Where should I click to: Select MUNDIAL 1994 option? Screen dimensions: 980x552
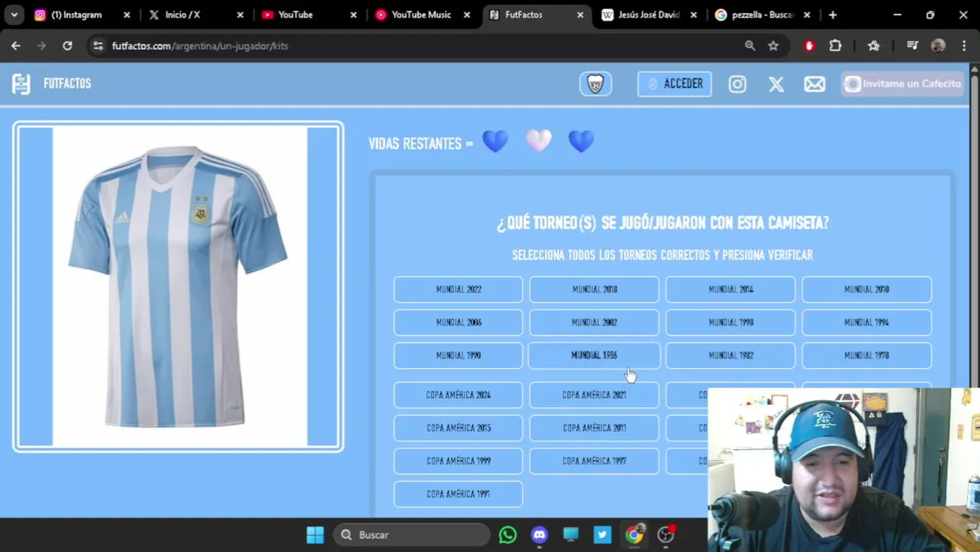coord(867,323)
